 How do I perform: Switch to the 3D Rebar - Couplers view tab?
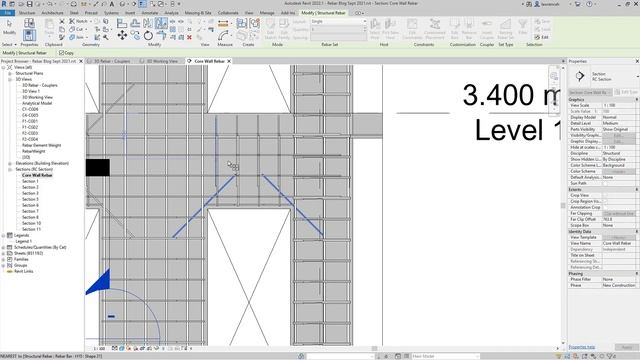pyautogui.click(x=112, y=61)
